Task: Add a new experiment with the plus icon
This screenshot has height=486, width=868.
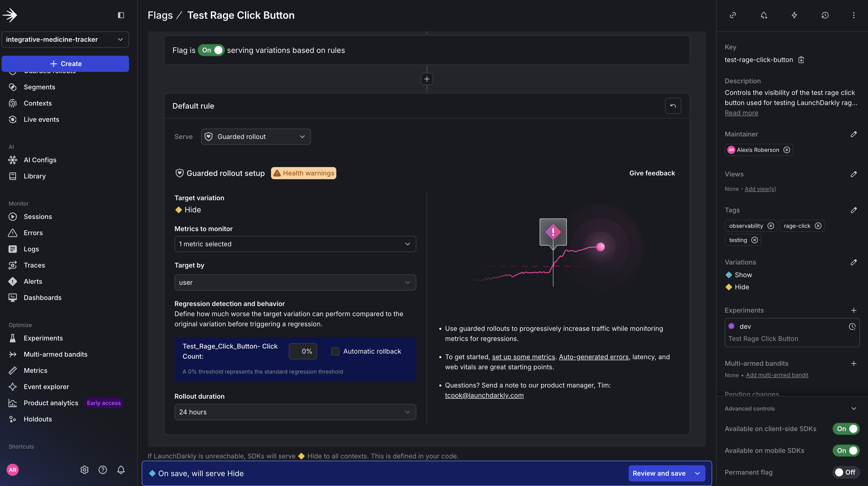Action: (854, 310)
